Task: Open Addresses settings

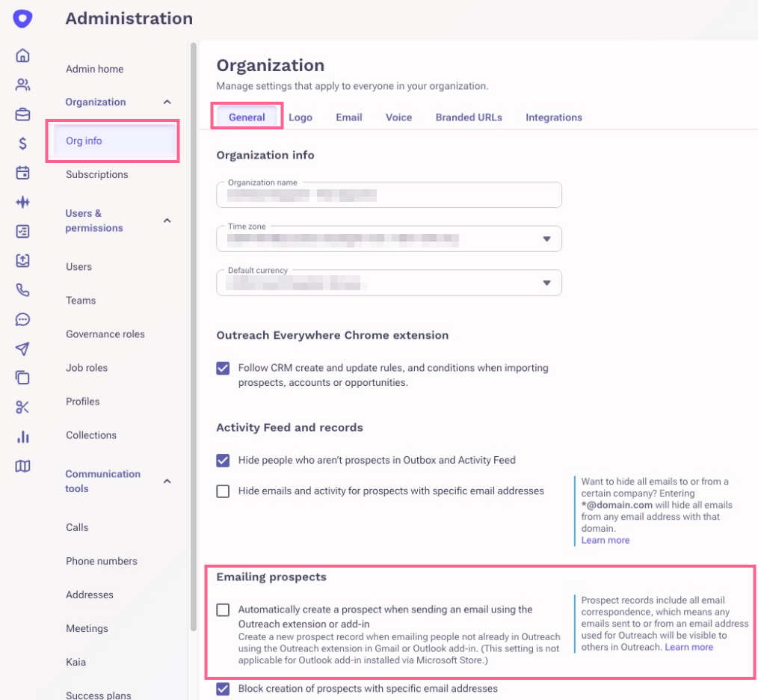Action: click(x=90, y=595)
